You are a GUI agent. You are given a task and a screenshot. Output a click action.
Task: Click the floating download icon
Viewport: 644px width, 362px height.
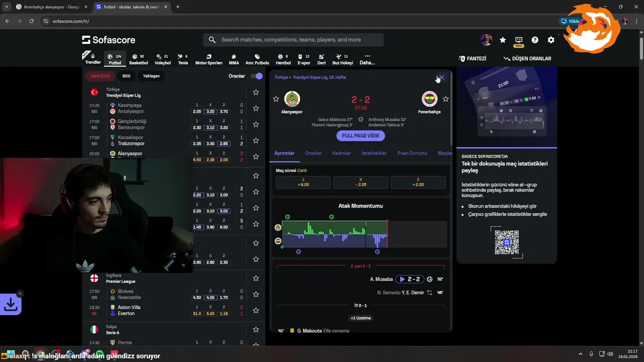coord(11,304)
